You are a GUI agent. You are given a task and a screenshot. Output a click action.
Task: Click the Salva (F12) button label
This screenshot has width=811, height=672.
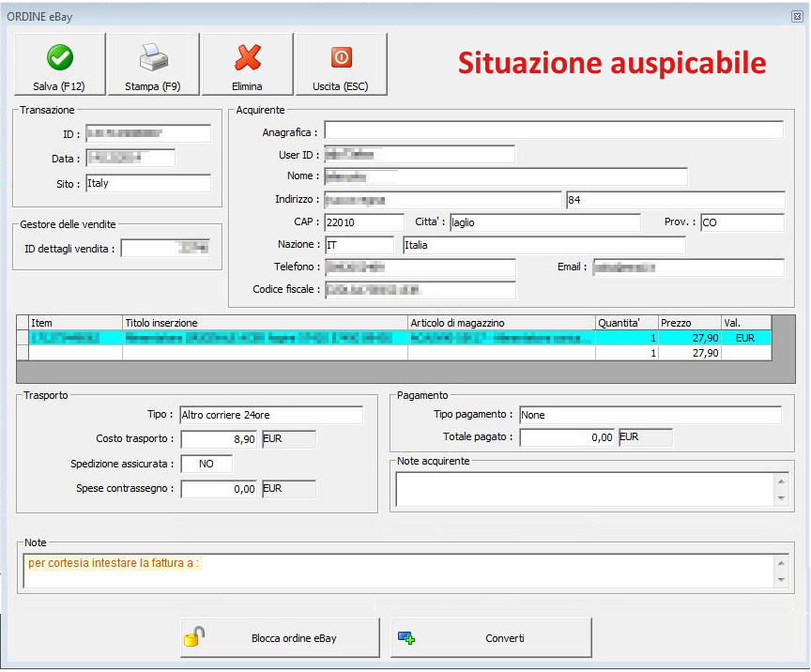tap(59, 86)
